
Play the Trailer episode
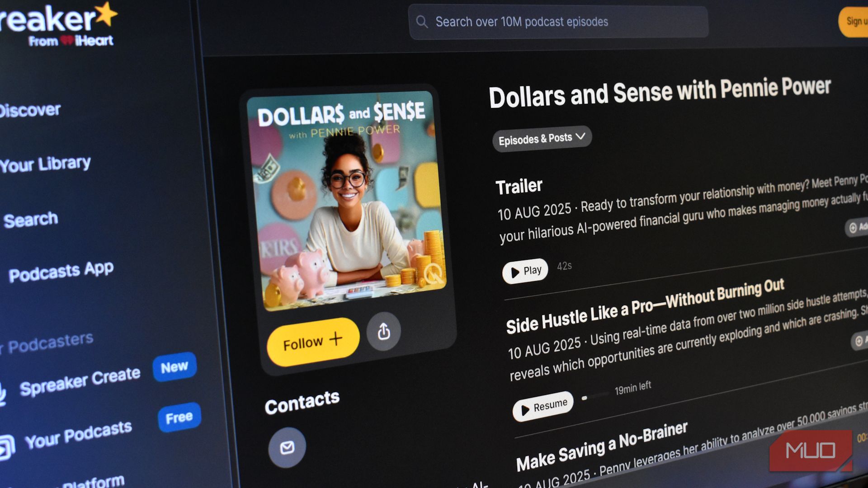525,271
